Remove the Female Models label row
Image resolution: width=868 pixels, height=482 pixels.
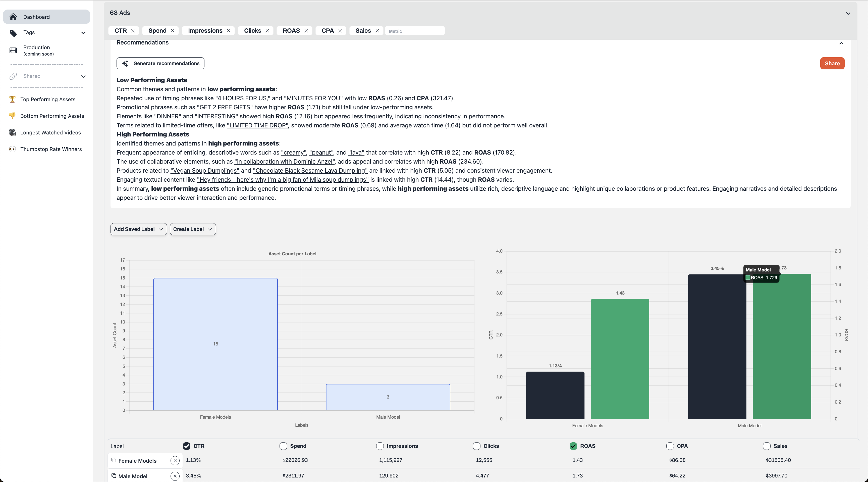[x=175, y=460]
